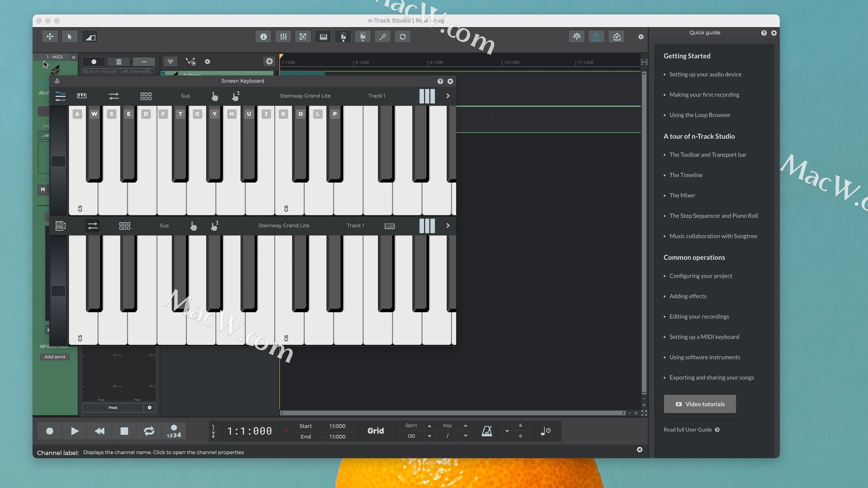Click upper keyboard piano keys layout icon

pyautogui.click(x=82, y=96)
